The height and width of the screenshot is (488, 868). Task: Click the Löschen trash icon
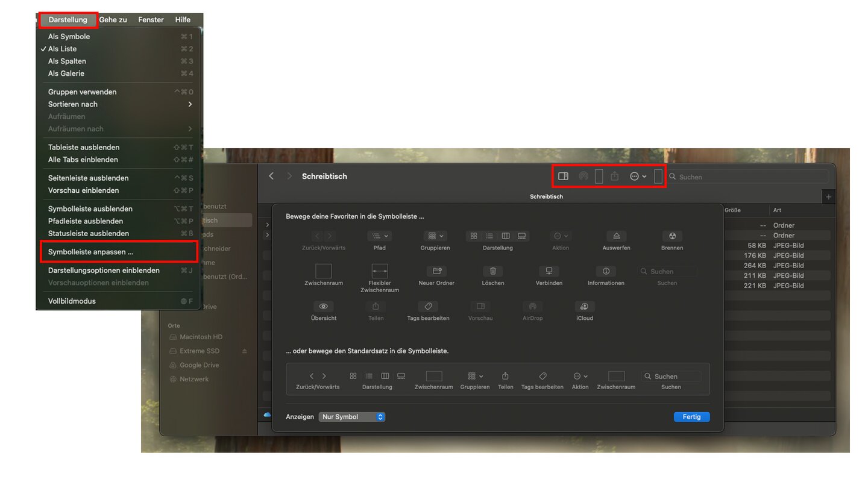click(492, 271)
